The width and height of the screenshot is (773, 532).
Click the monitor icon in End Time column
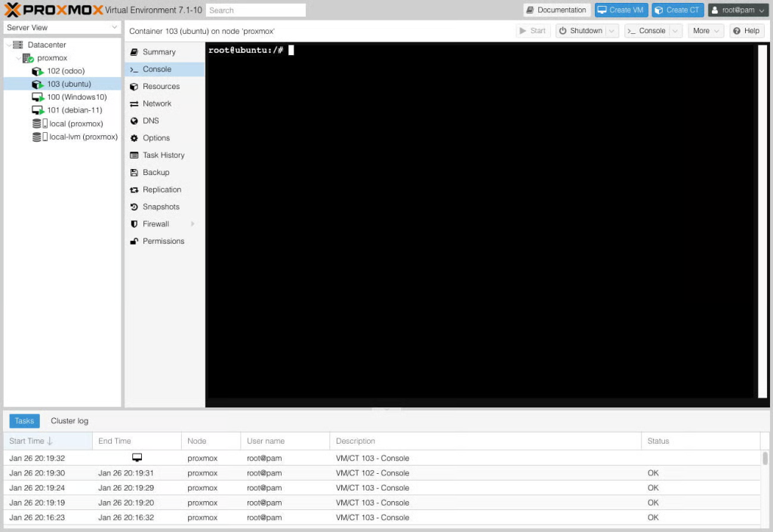137,457
